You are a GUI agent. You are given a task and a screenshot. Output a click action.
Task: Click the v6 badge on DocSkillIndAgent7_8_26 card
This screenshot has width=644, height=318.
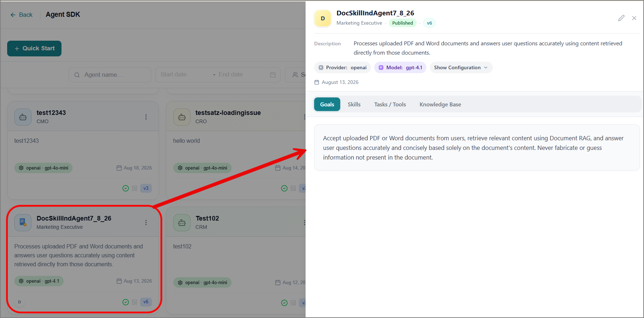point(146,302)
